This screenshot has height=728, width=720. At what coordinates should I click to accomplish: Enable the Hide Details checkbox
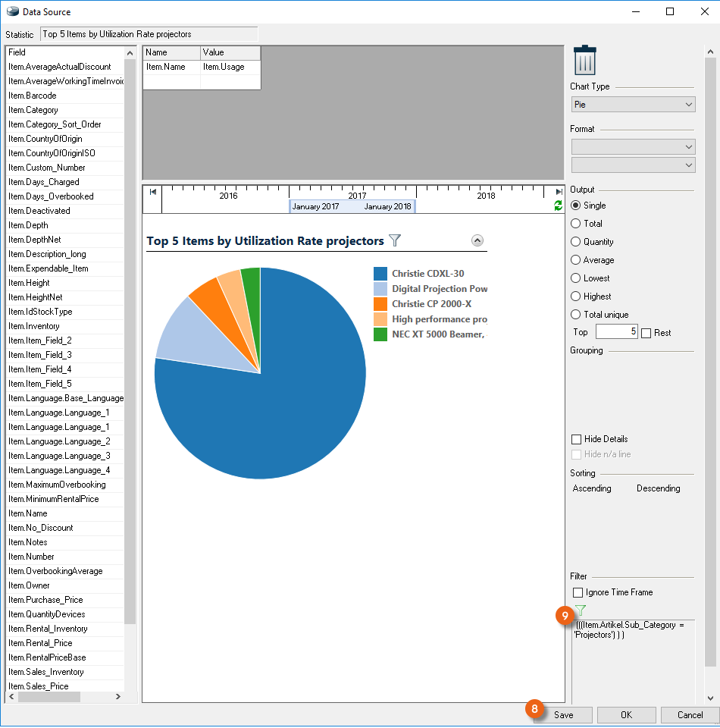click(576, 439)
